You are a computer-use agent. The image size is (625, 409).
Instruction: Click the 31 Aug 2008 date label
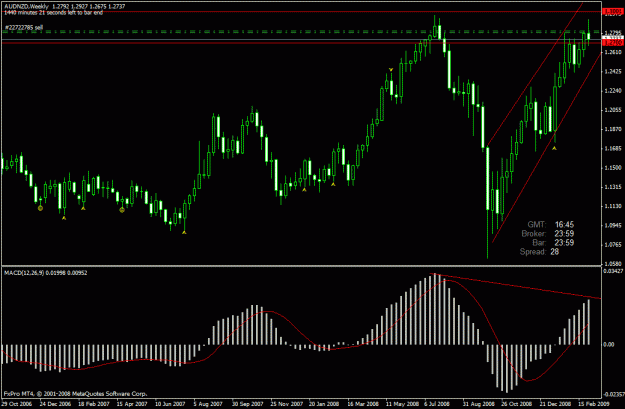pyautogui.click(x=478, y=404)
